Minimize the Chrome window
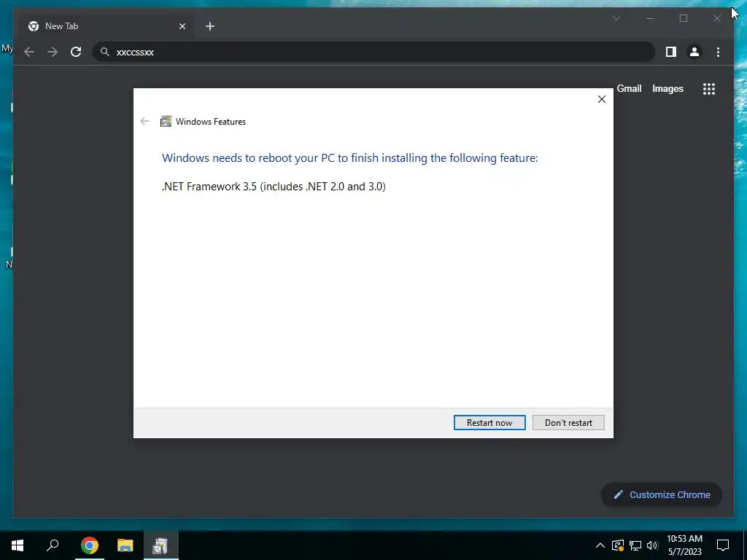Image resolution: width=747 pixels, height=560 pixels. pyautogui.click(x=650, y=18)
